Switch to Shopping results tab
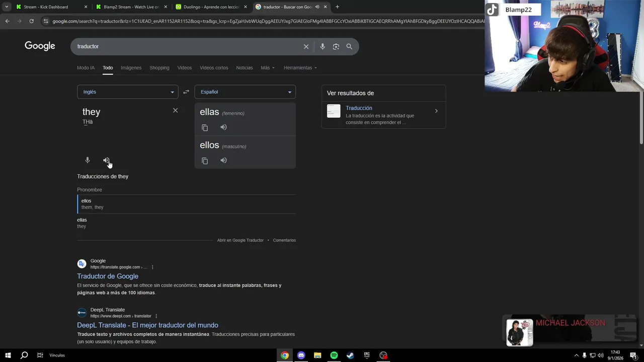Screen dimensions: 644x362 [x=159, y=68]
